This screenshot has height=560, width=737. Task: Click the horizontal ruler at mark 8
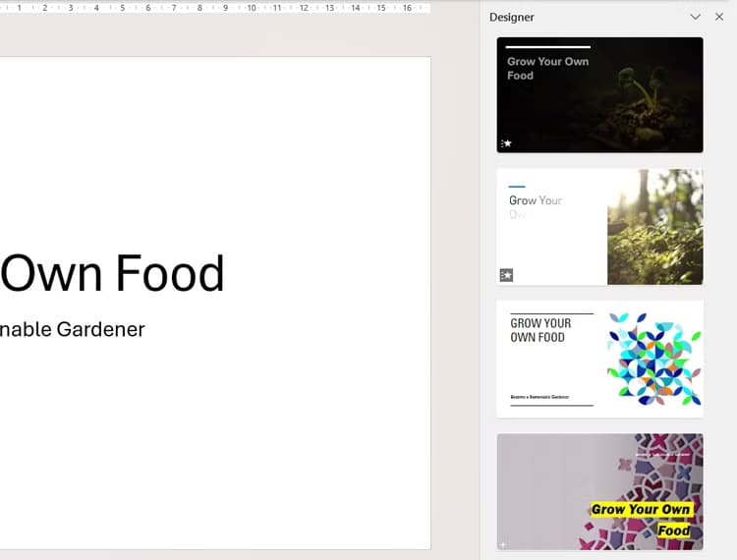coord(199,8)
